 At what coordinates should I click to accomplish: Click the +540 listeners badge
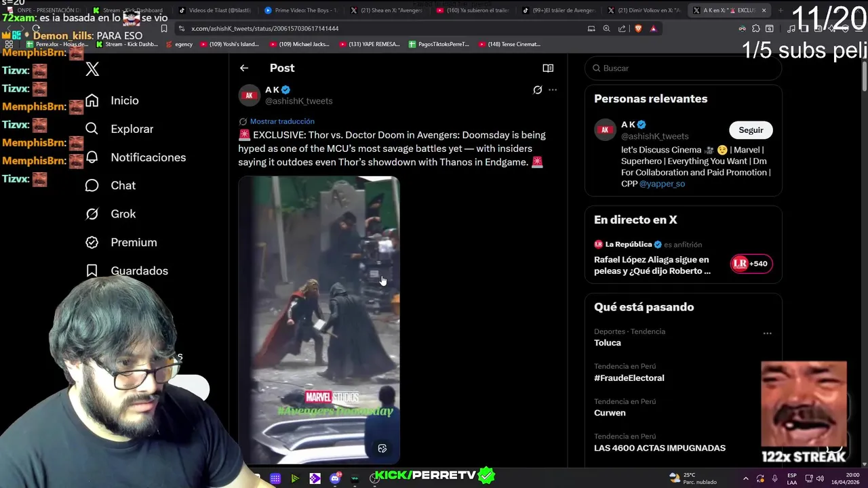pyautogui.click(x=751, y=264)
